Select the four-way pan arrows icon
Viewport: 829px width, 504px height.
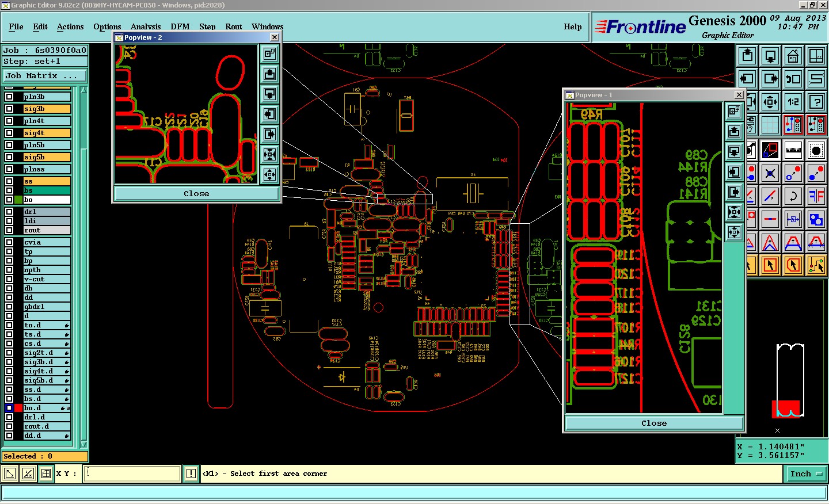[770, 102]
